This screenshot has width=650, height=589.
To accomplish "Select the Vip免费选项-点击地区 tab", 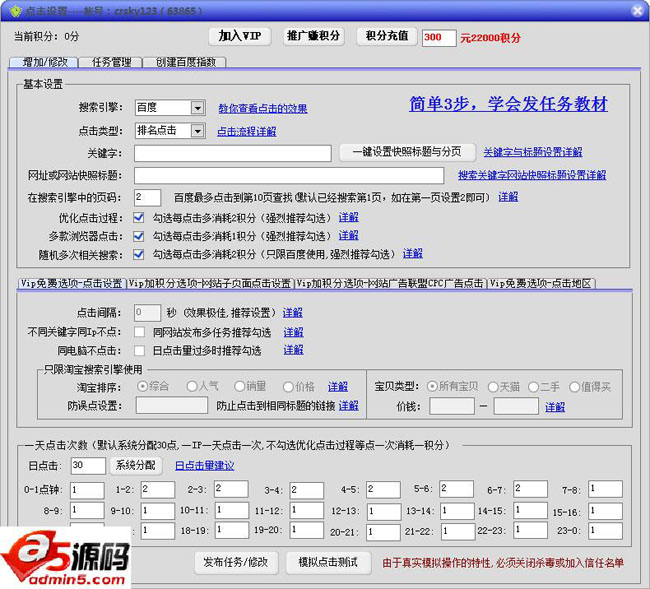I will [x=541, y=284].
